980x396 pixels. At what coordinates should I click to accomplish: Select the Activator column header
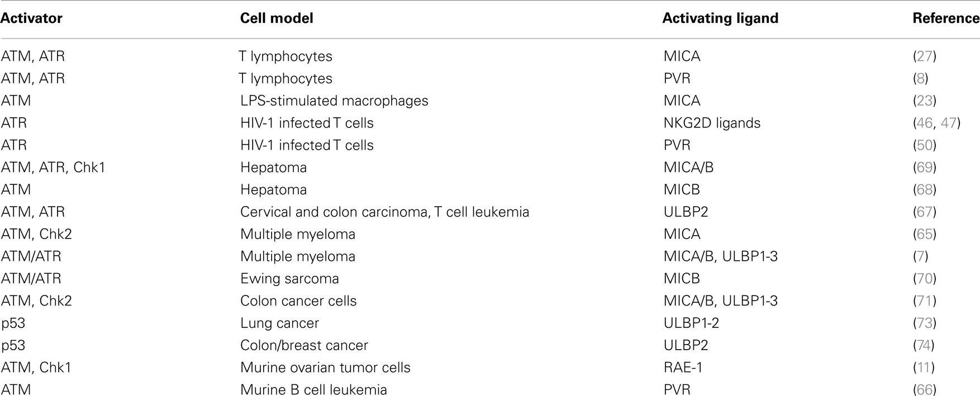(31, 18)
